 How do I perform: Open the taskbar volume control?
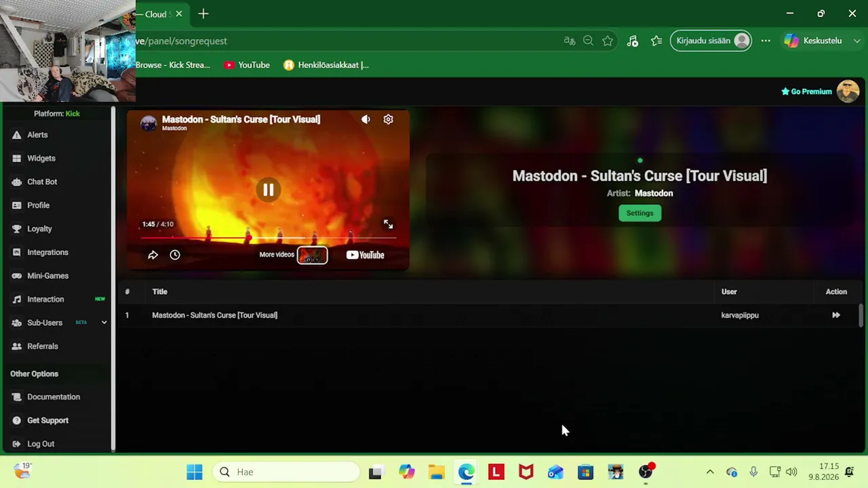tap(791, 472)
